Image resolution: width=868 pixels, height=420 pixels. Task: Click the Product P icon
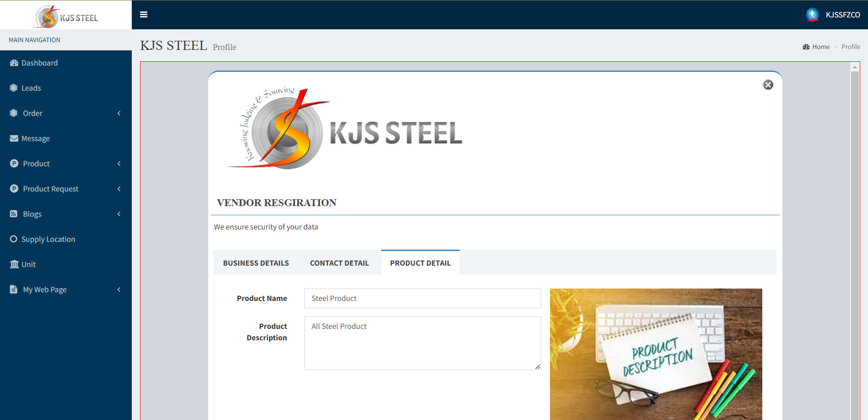(x=14, y=164)
